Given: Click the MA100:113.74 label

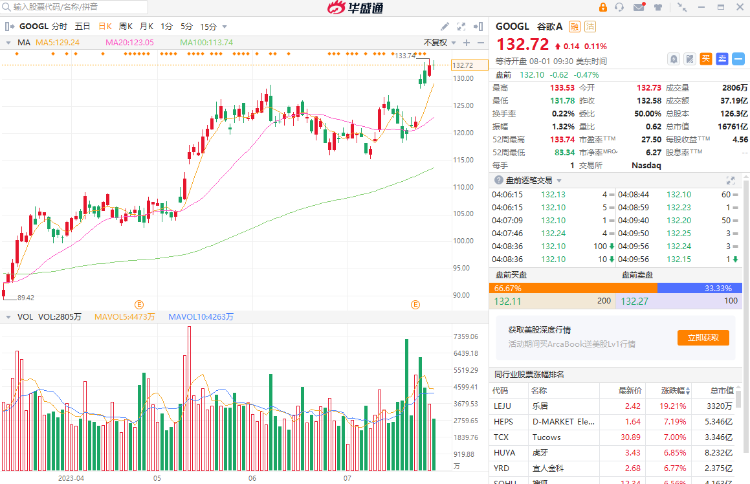Looking at the screenshot, I should click(207, 43).
